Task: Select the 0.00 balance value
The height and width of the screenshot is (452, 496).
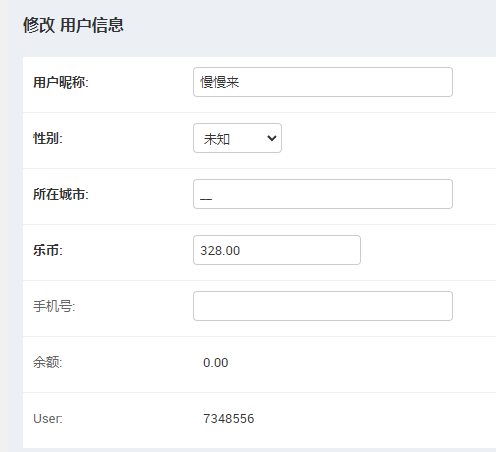Action: pos(216,363)
